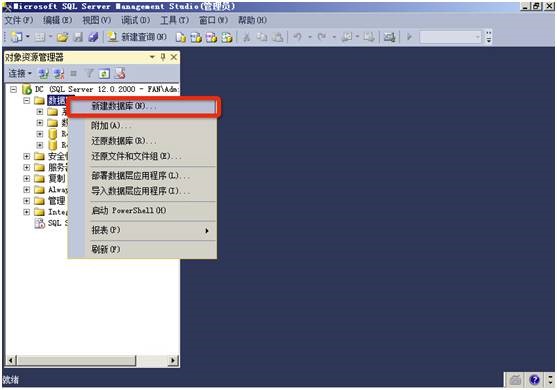Click the Filter funnel icon in Object Explorer
This screenshot has height=390, width=557.
[x=89, y=74]
